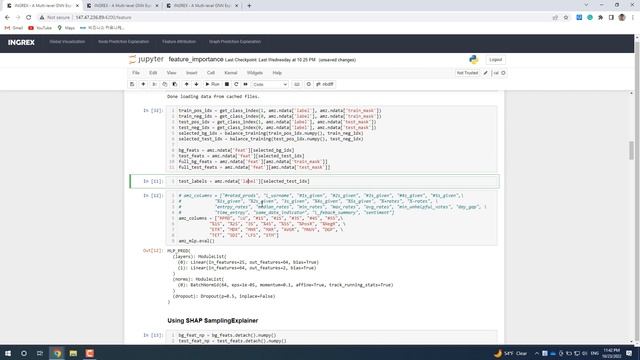
Task: Close the first INGREX browser tab
Action: [77, 6]
